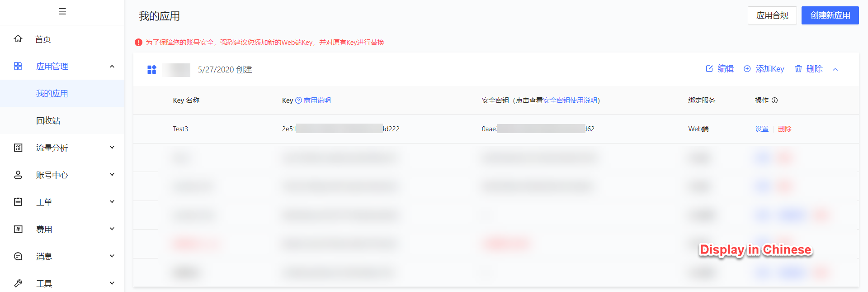Click the 消息 chat bubble icon
This screenshot has height=292, width=868.
[x=18, y=256]
